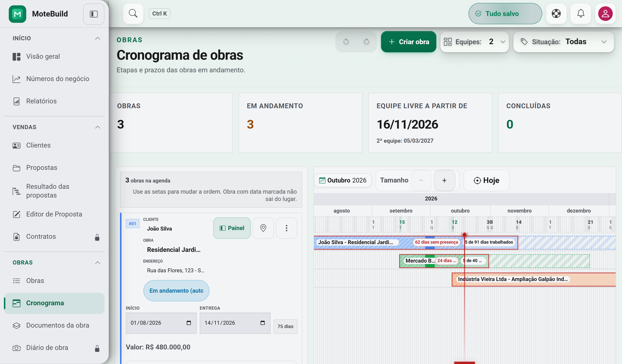Open Números do negócio
The image size is (622, 364).
pyautogui.click(x=54, y=79)
